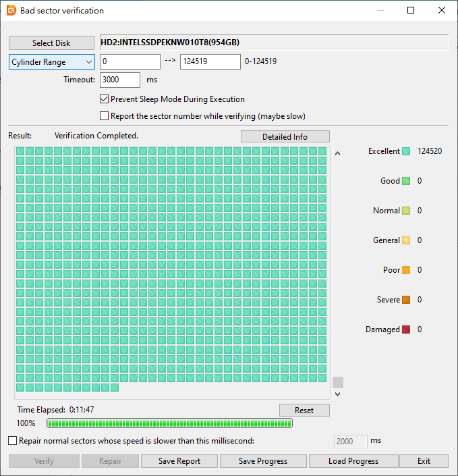Click the Select Disk button
The width and height of the screenshot is (458, 476).
click(51, 43)
